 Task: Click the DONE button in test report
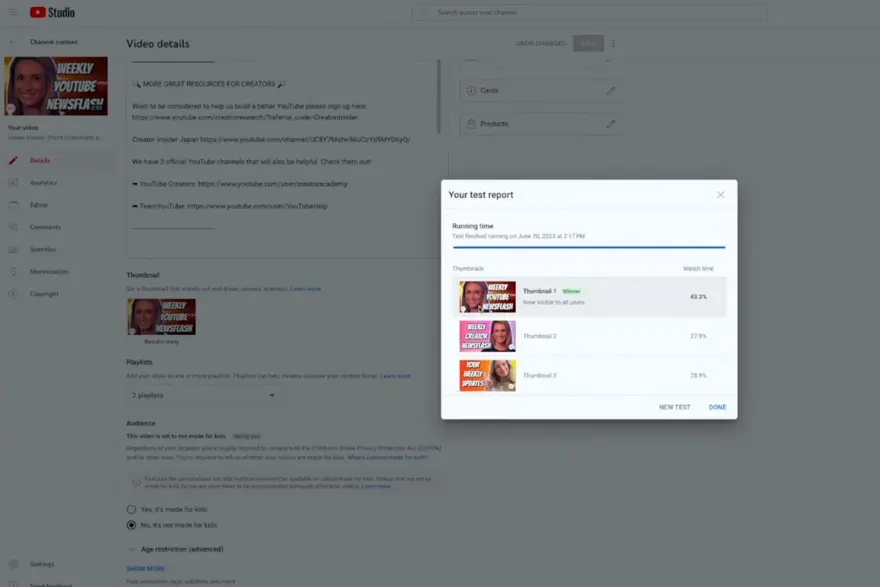click(x=717, y=407)
